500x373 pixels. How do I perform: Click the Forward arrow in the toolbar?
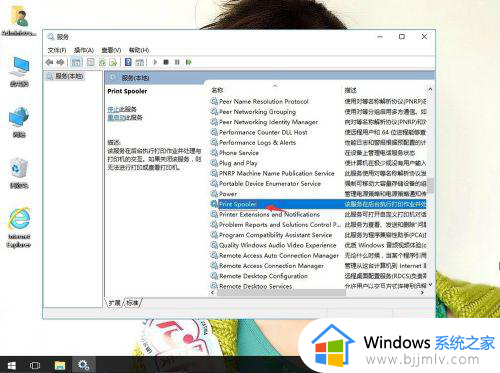(x=60, y=62)
